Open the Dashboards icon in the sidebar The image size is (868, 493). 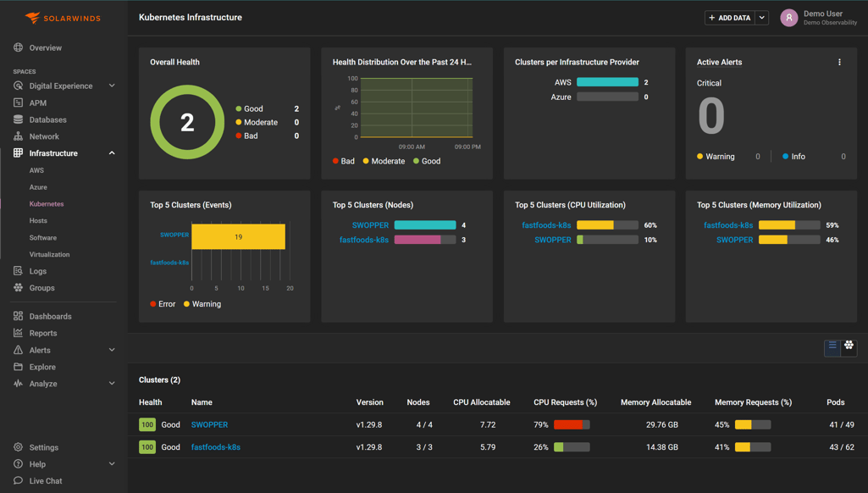pos(19,315)
